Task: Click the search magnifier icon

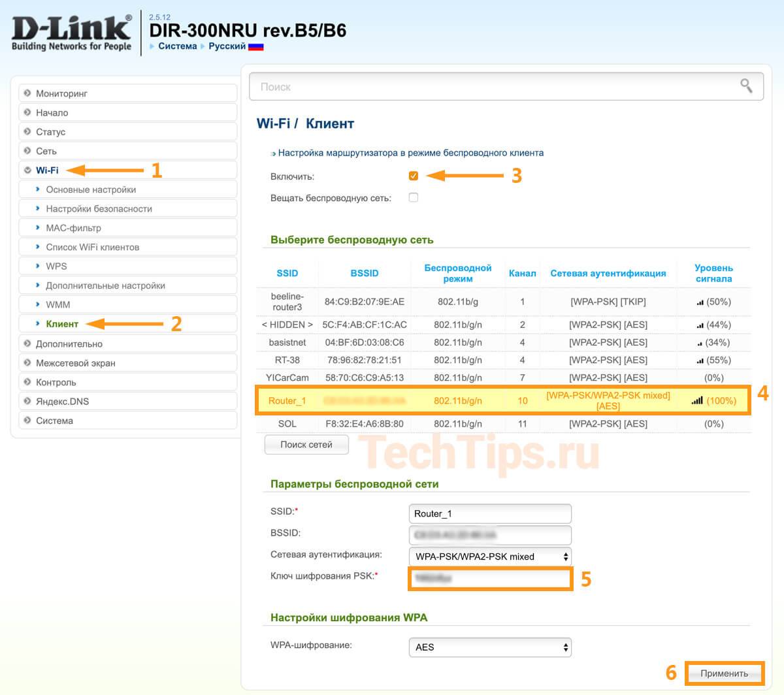Action: point(746,86)
